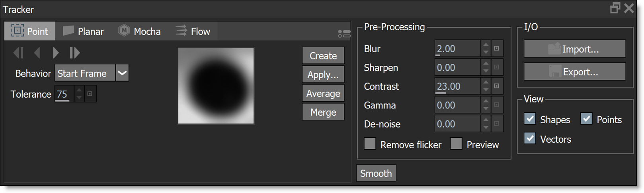
Task: Uncheck the Vectors view checkbox
Action: pyautogui.click(x=530, y=138)
